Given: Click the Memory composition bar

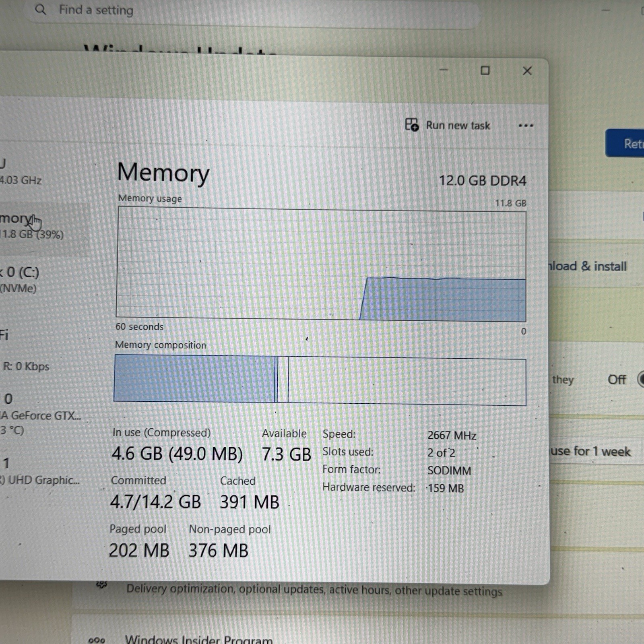Looking at the screenshot, I should click(320, 380).
